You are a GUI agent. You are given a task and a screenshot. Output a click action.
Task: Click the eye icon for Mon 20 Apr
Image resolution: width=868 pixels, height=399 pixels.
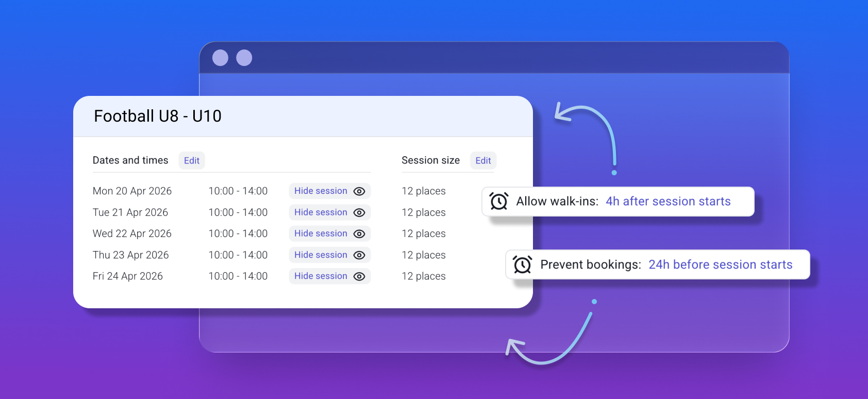click(359, 191)
